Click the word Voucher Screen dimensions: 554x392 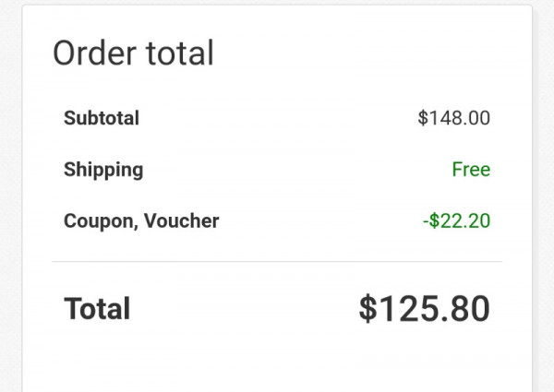click(x=182, y=220)
